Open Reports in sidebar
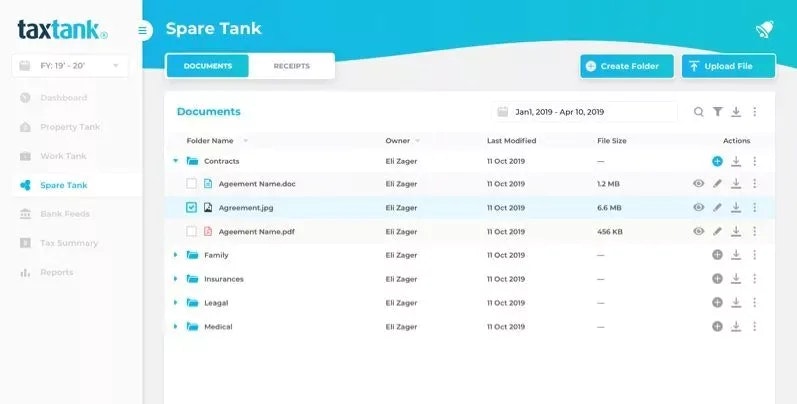Viewport: 797px width, 404px height. (56, 272)
